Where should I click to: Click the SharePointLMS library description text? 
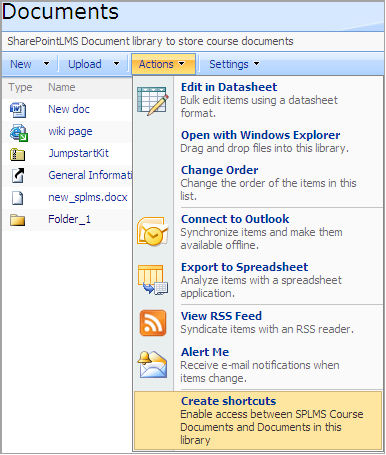[150, 41]
